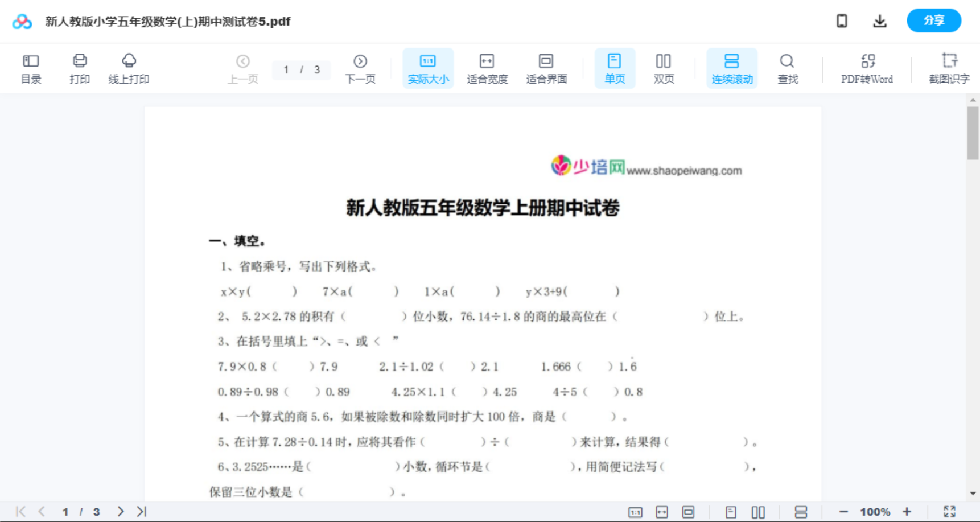Open the 查找 search tool
The image size is (980, 522).
[787, 68]
